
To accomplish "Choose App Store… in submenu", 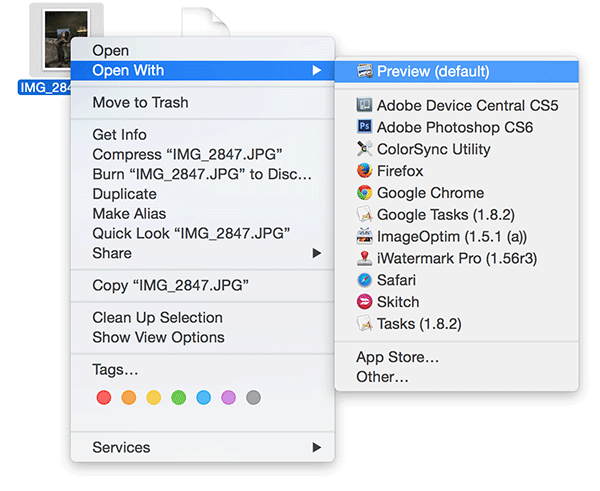I will (x=457, y=357).
